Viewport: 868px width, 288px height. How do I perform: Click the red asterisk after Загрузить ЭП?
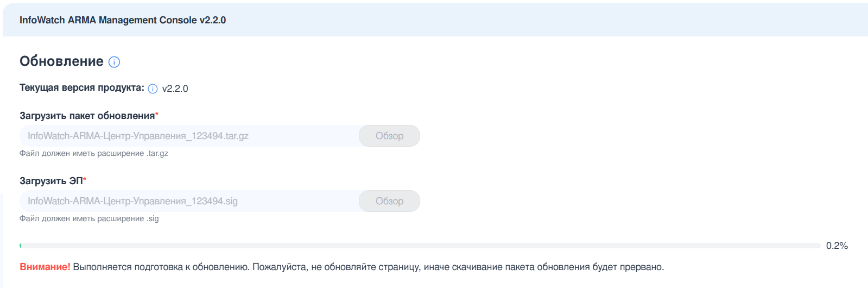85,179
